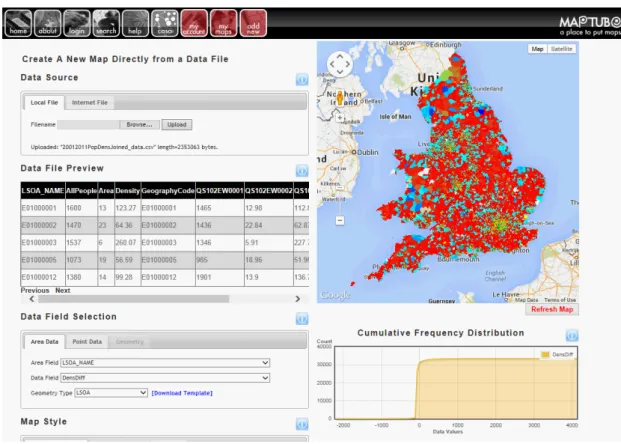Click the login icon

77,23
